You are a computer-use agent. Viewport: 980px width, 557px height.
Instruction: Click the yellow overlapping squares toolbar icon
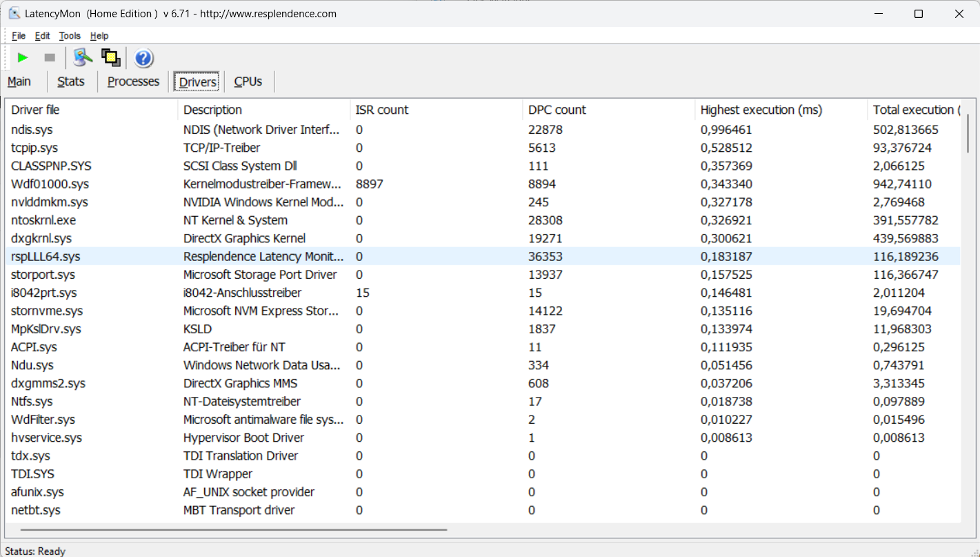(111, 58)
